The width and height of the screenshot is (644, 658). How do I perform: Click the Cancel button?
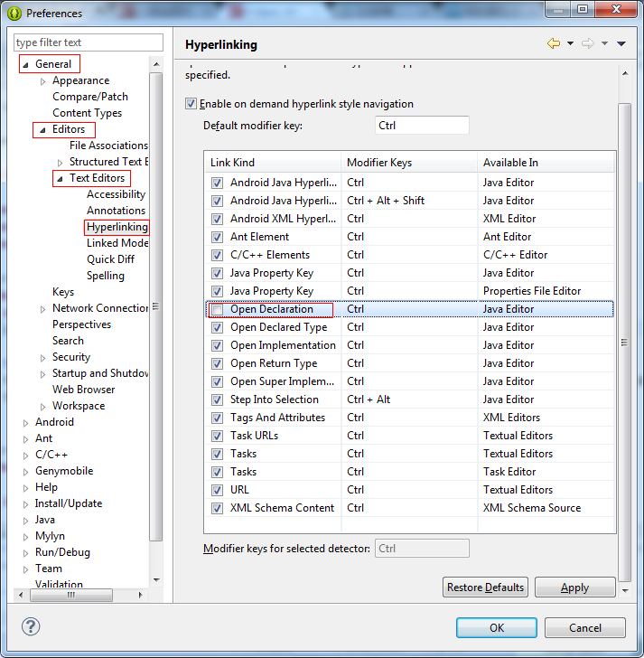585,628
